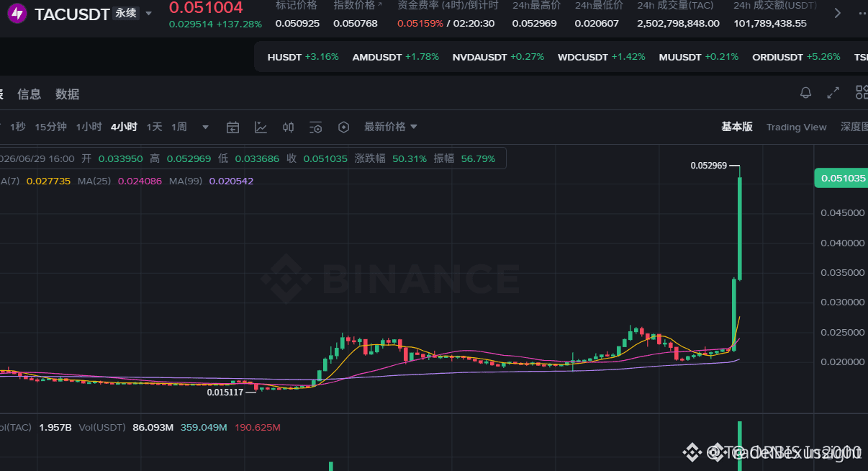Click the 开 open price 0.033950
Image resolution: width=868 pixels, height=471 pixels.
click(x=120, y=158)
